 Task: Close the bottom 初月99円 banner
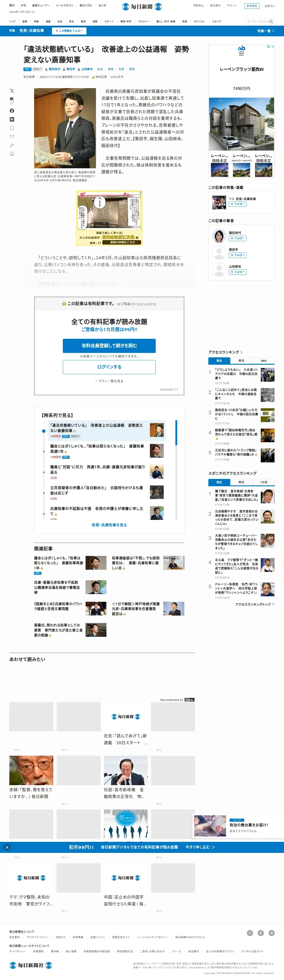coord(7,847)
